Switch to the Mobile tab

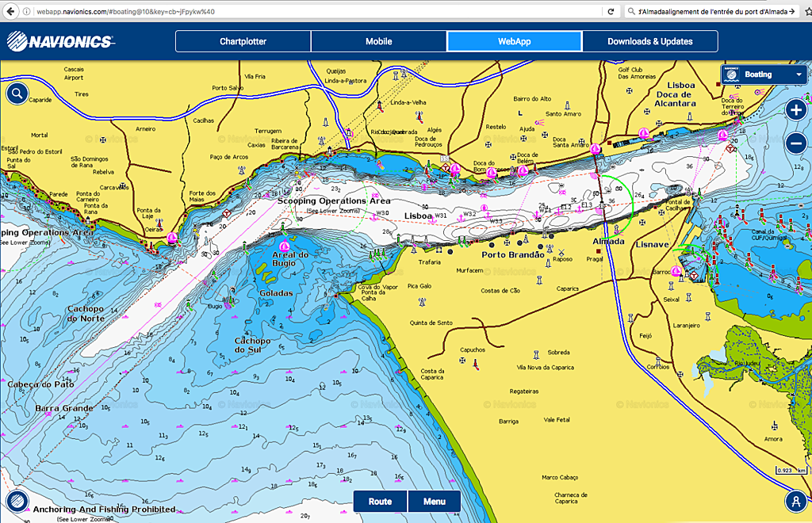point(378,41)
